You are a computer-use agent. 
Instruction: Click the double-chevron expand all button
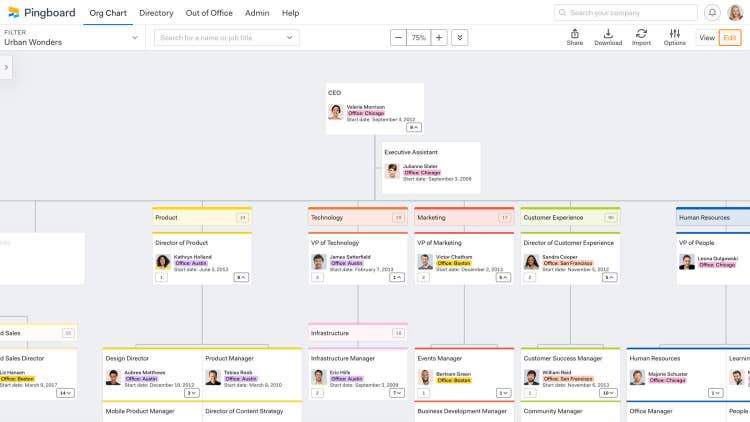click(x=460, y=37)
